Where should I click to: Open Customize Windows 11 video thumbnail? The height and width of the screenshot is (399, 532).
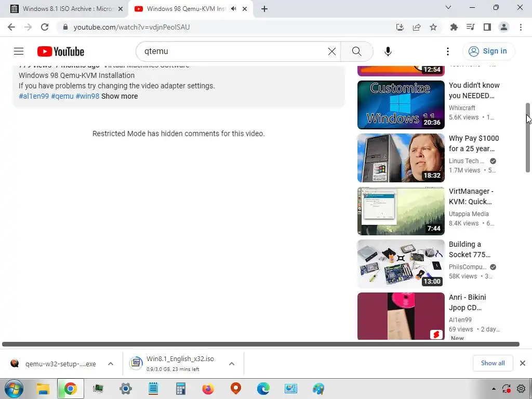[401, 105]
